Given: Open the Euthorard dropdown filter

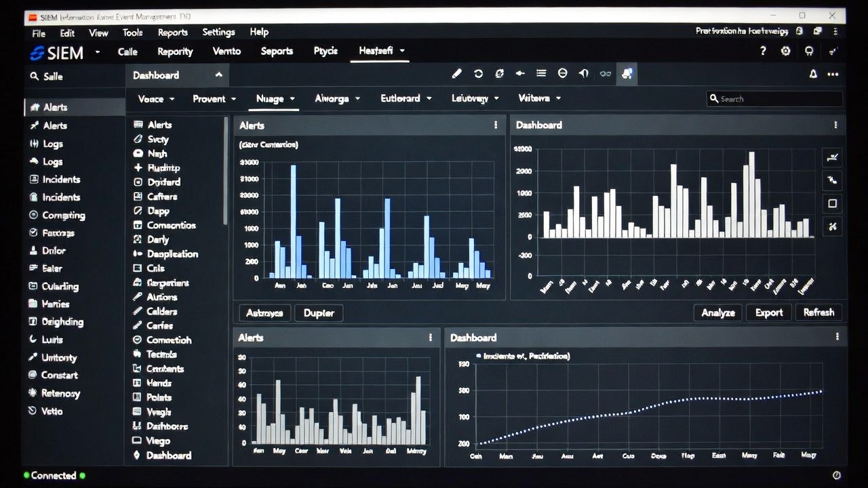Looking at the screenshot, I should coord(406,99).
